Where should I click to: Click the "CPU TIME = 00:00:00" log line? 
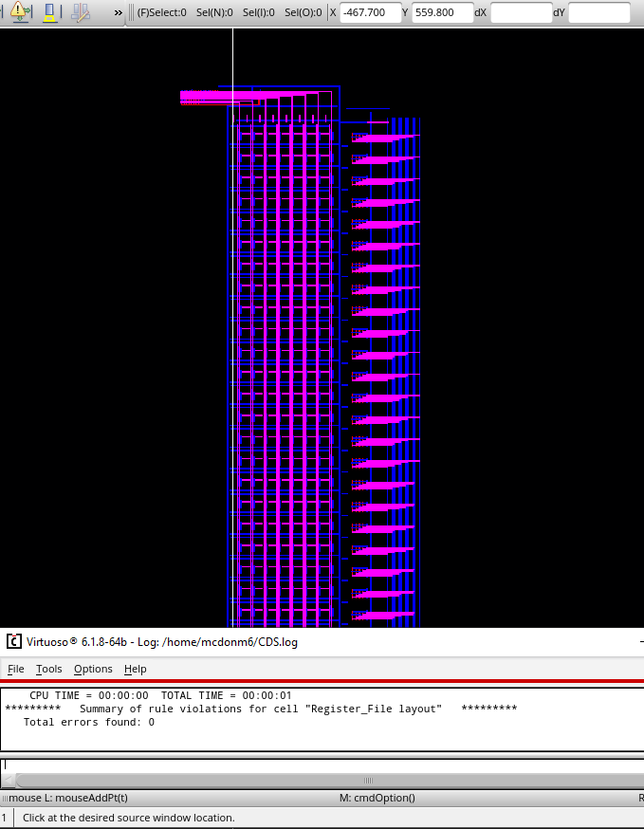pyautogui.click(x=160, y=695)
